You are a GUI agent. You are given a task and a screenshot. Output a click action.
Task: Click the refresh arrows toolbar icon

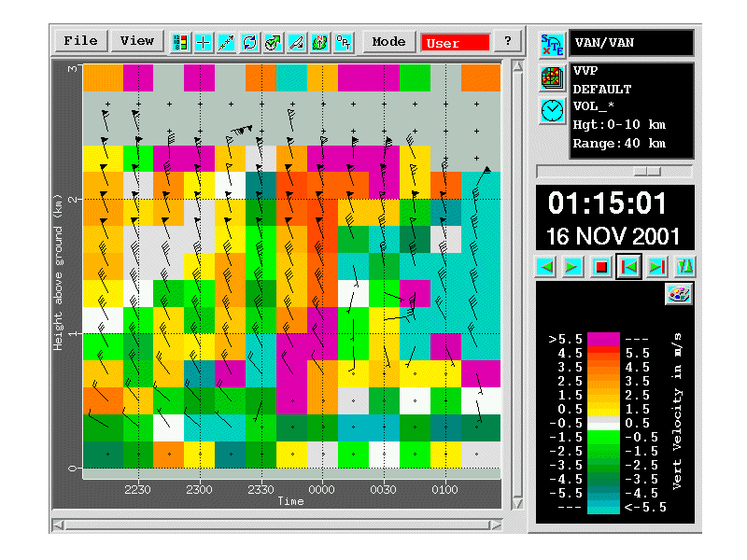(x=249, y=42)
